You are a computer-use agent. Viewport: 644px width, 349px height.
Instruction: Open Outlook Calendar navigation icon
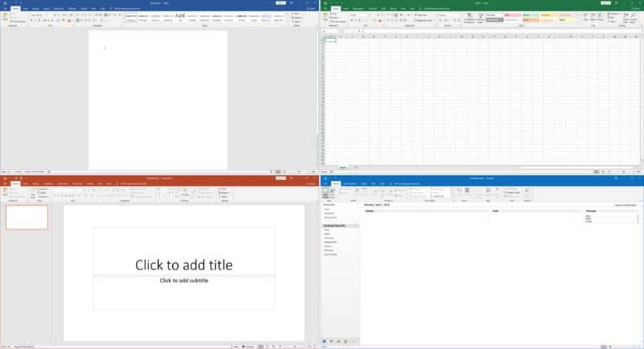point(332,341)
